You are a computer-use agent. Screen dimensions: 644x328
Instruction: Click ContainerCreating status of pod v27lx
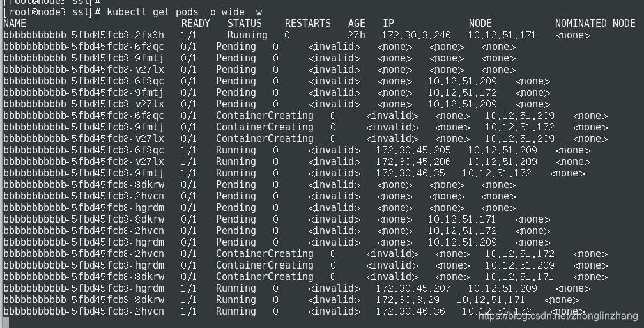264,139
